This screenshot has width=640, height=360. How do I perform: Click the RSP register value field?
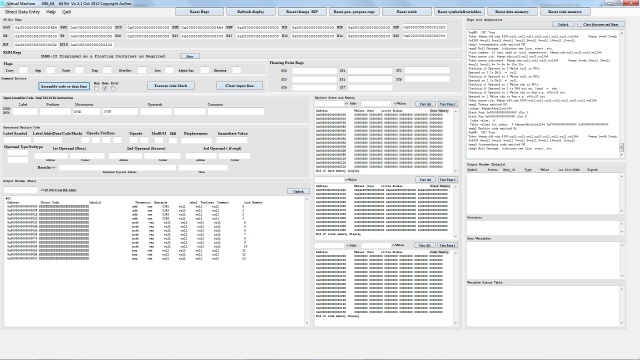pos(424,27)
